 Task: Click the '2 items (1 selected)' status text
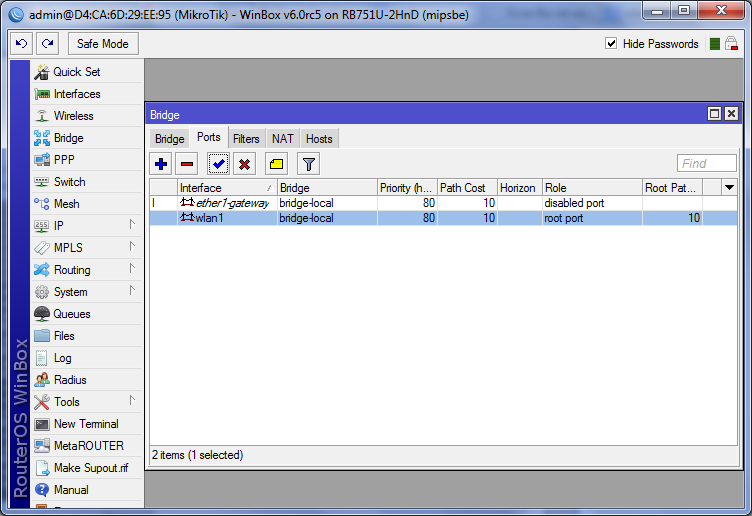pos(198,455)
